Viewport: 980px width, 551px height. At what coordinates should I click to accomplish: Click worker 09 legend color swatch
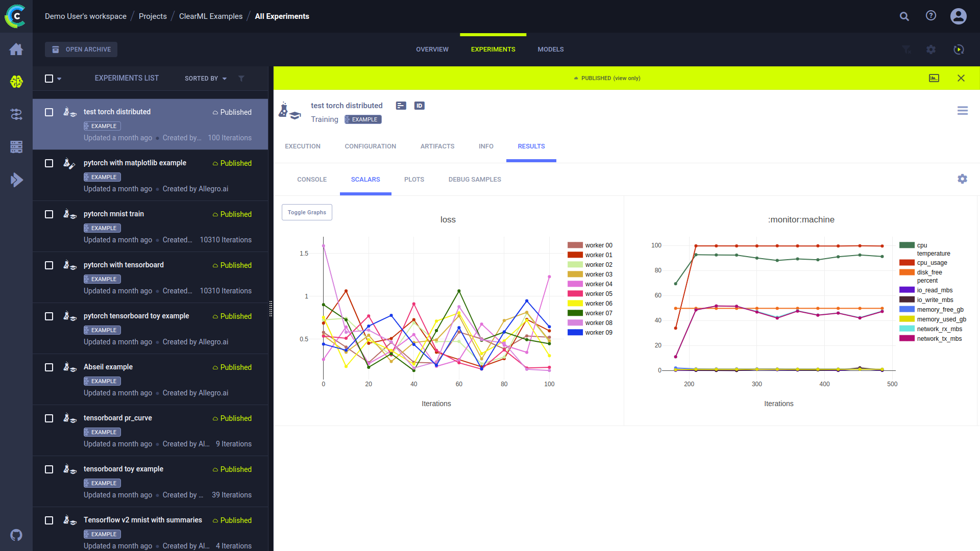[575, 333]
